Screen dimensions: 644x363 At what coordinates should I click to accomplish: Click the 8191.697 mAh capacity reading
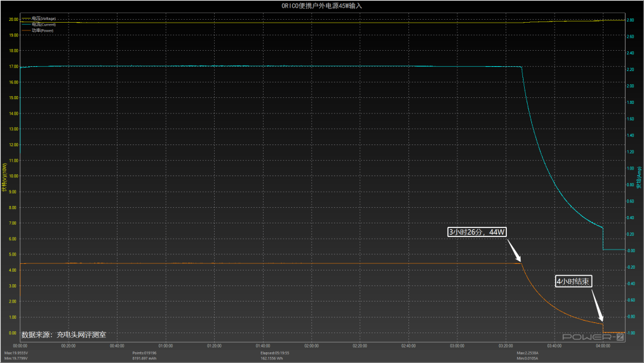pos(144,358)
